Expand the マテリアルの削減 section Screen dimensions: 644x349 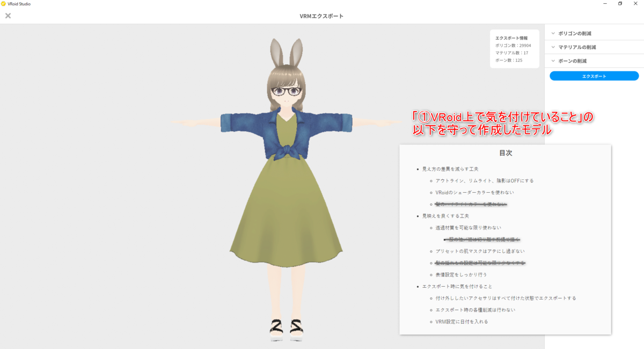coord(594,47)
